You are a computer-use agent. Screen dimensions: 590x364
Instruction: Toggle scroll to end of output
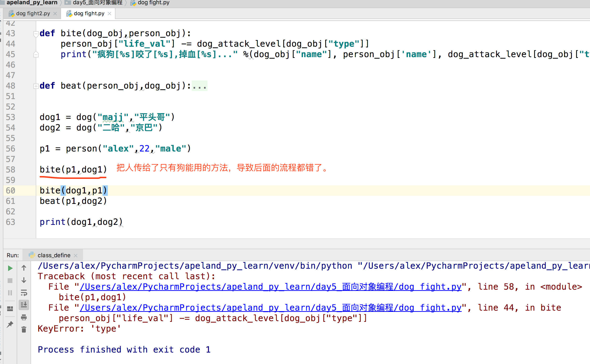24,305
